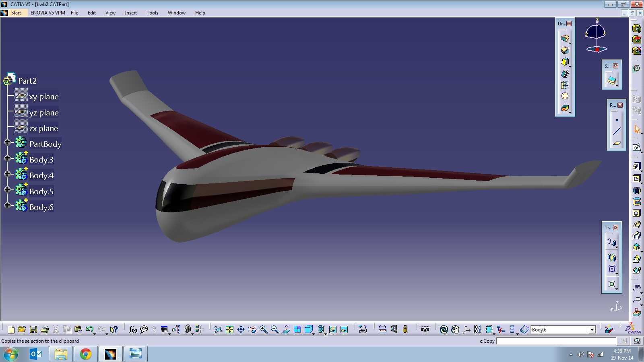Open Chrome from taskbar

point(85,354)
